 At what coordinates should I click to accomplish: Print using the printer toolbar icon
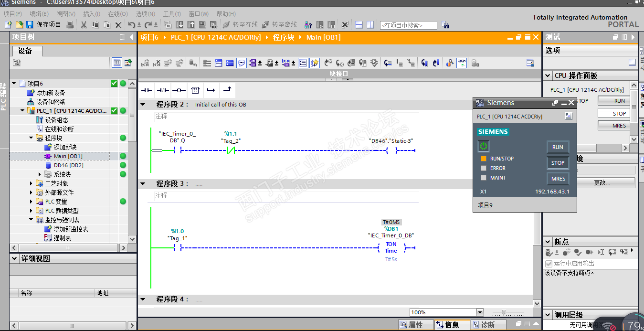tap(70, 24)
